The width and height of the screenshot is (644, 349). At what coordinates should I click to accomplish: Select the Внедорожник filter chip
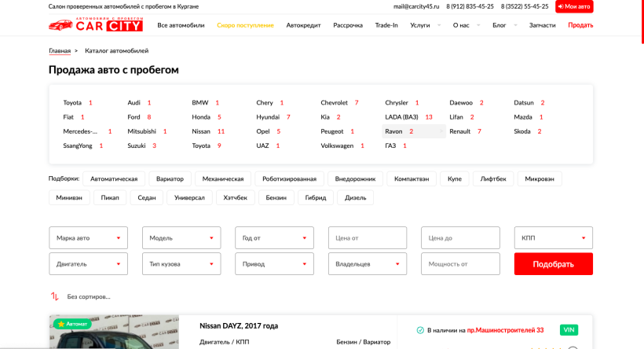[355, 178]
